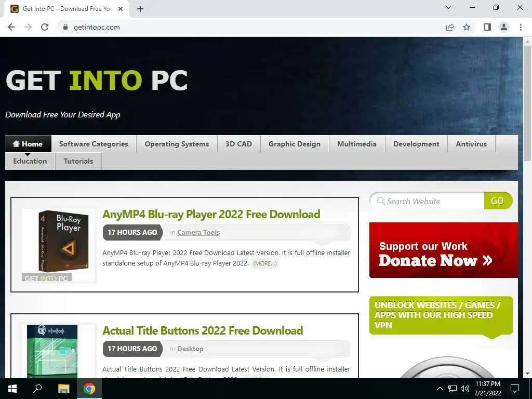Open the Graphic Design menu
Screen dimensions: 532x399
(295, 144)
